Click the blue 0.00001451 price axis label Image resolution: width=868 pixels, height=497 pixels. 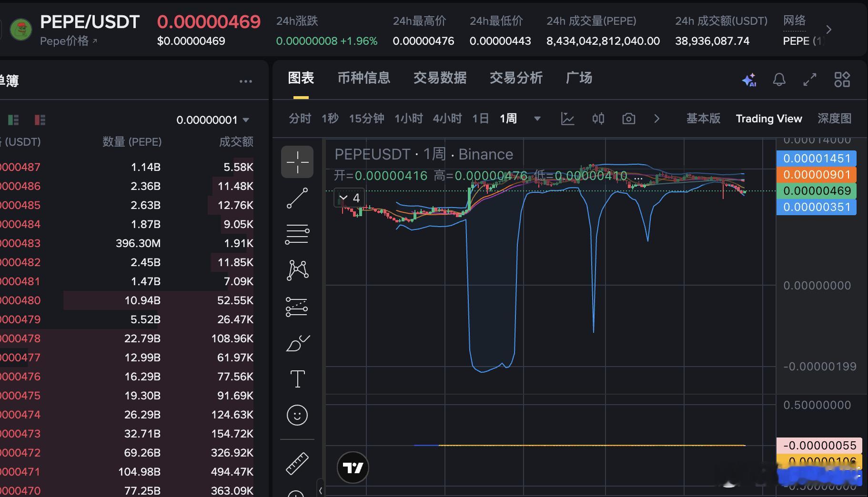tap(817, 159)
